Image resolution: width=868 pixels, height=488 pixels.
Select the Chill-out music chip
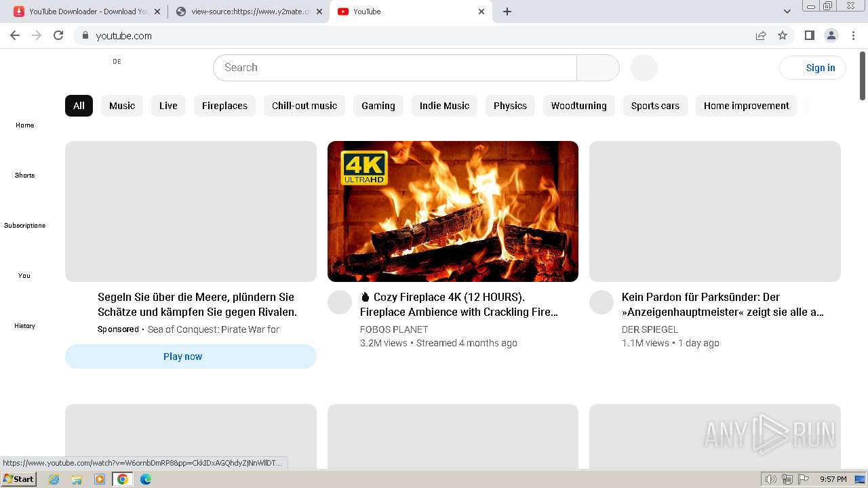pos(304,106)
